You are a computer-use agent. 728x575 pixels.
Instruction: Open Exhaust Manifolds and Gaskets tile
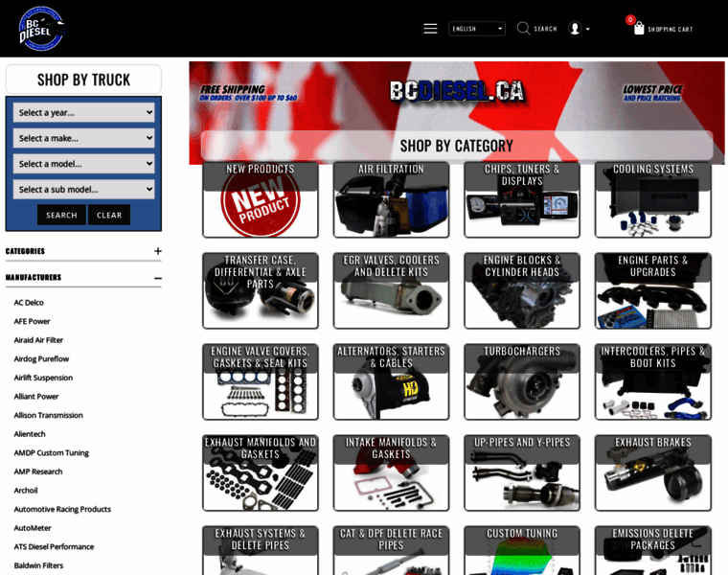(x=261, y=472)
